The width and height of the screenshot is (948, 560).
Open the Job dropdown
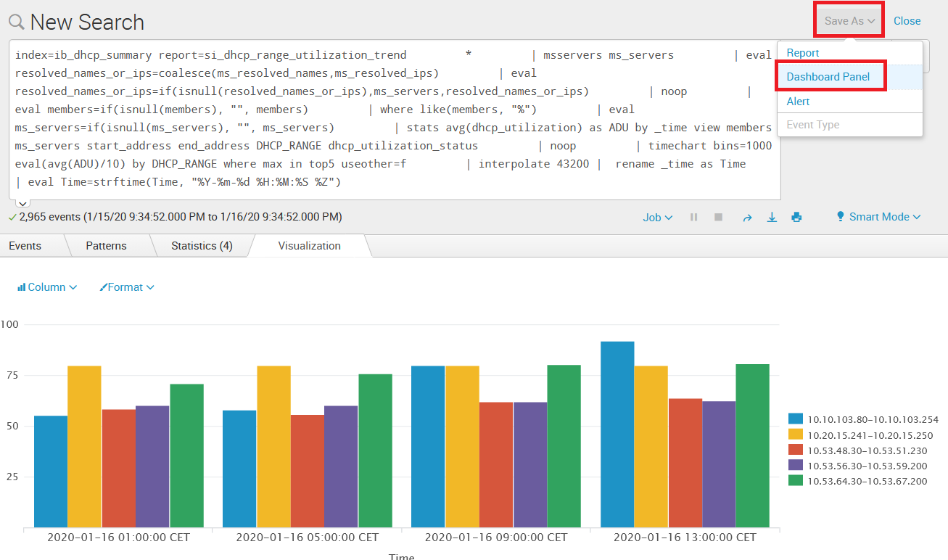coord(656,216)
